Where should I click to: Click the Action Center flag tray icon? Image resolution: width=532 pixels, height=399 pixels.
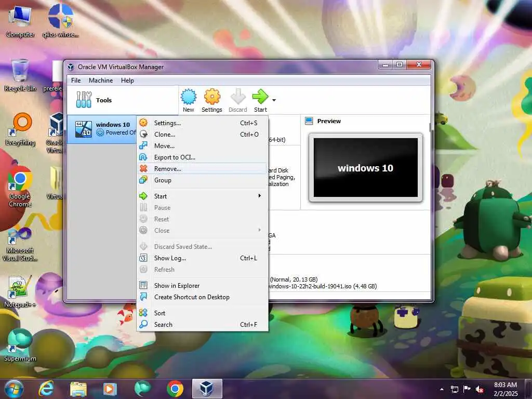pos(467,389)
